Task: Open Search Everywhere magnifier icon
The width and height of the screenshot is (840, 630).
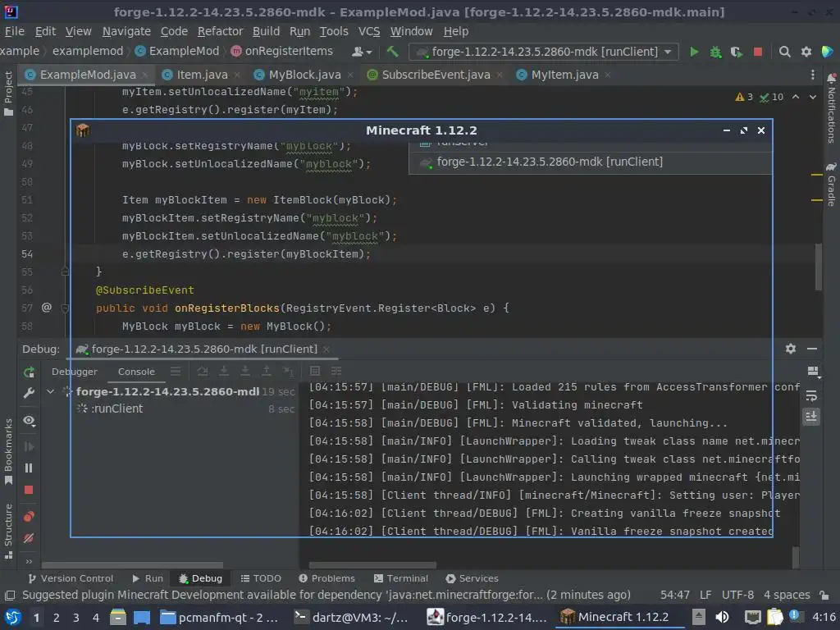Action: point(784,52)
